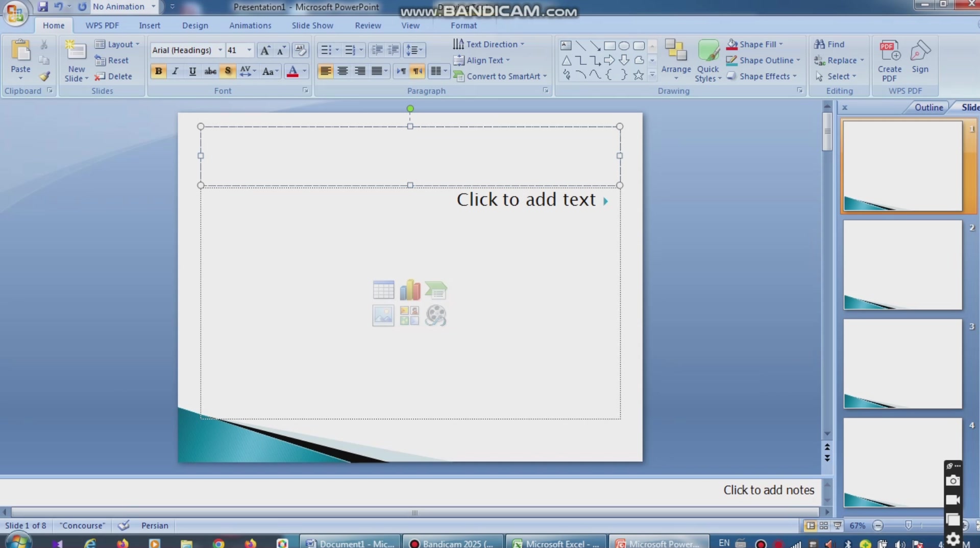The width and height of the screenshot is (980, 548).
Task: Center the text alignment
Action: click(x=342, y=71)
